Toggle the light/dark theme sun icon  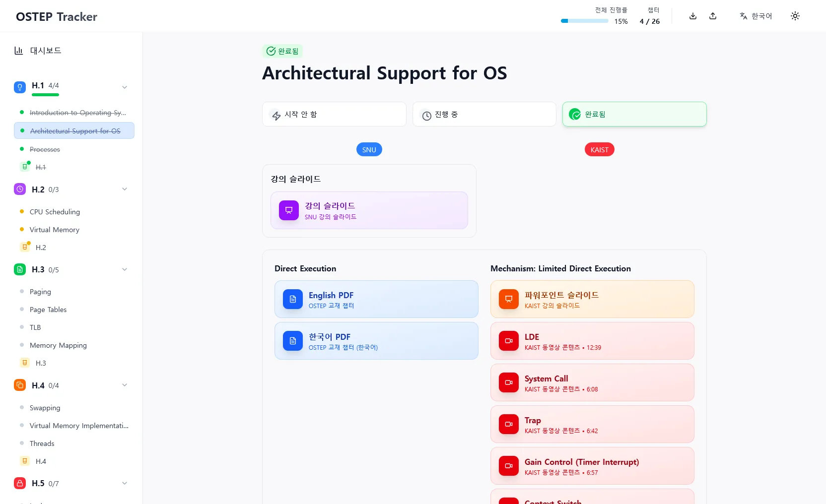click(795, 16)
